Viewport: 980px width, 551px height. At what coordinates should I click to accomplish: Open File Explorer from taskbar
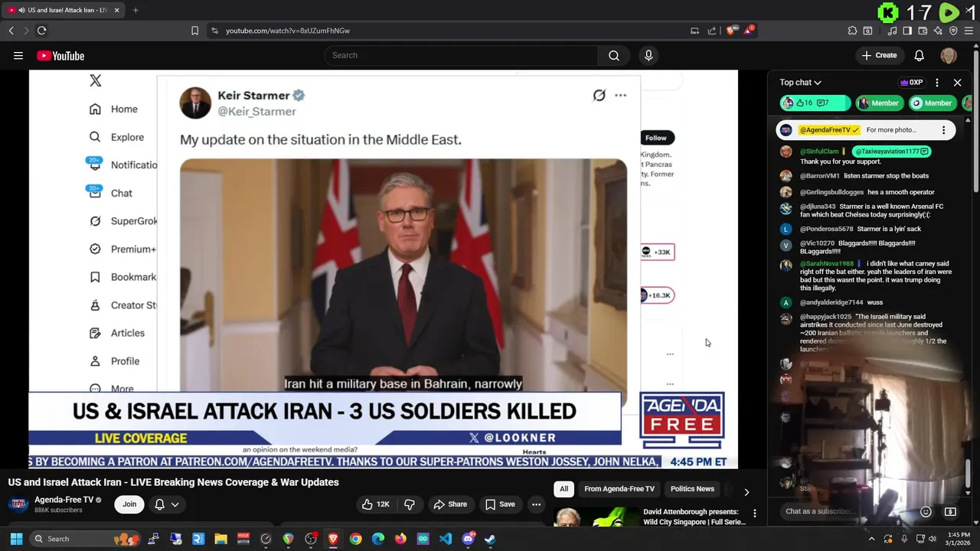[220, 539]
